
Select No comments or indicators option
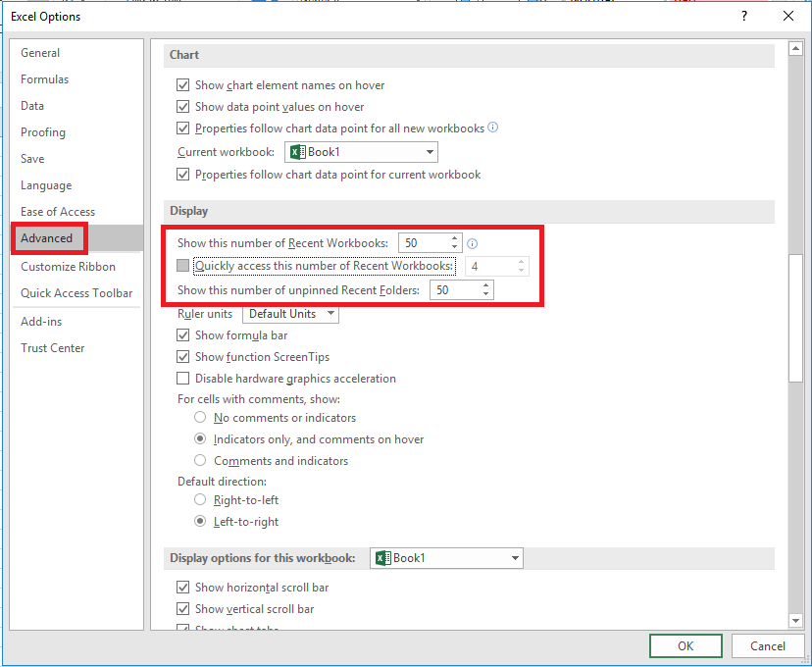click(201, 418)
